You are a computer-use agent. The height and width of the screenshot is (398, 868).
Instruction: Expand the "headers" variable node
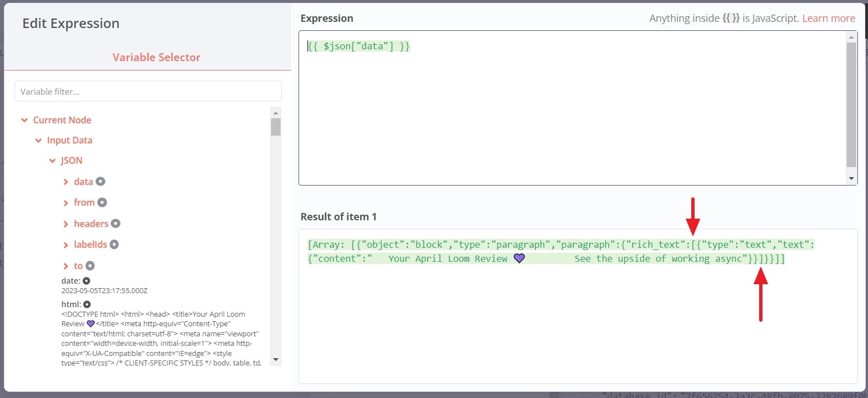click(x=65, y=223)
